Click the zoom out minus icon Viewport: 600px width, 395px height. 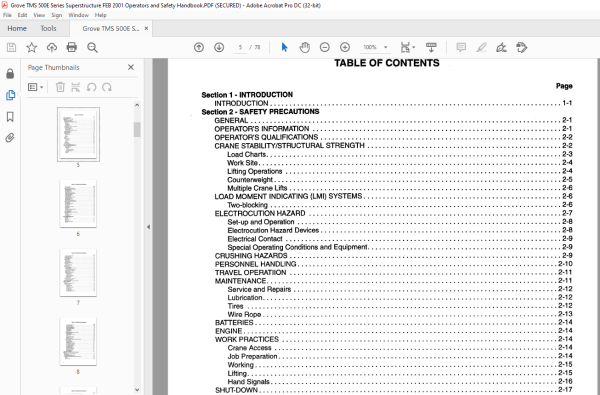(x=324, y=47)
